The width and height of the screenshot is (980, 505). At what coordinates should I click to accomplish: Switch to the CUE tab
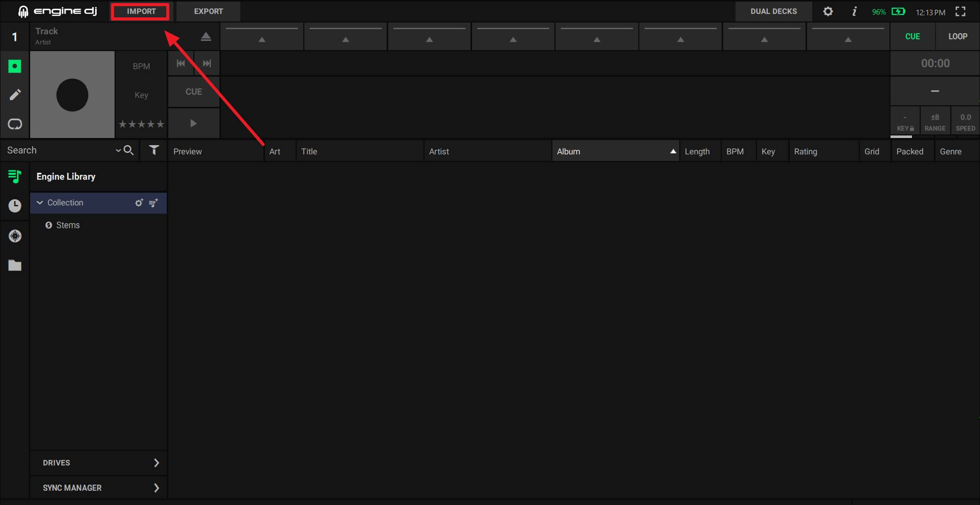(912, 36)
